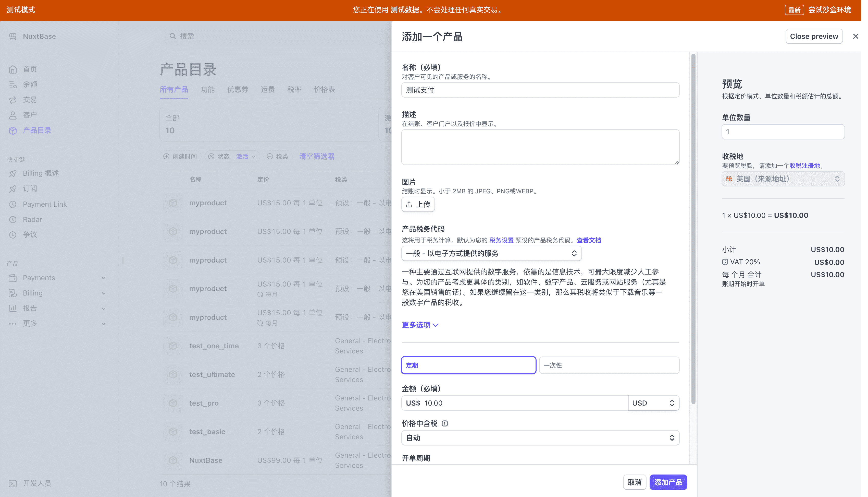The height and width of the screenshot is (497, 868).
Task: Click 尝试沙盒环境 in top banner
Action: click(x=829, y=10)
